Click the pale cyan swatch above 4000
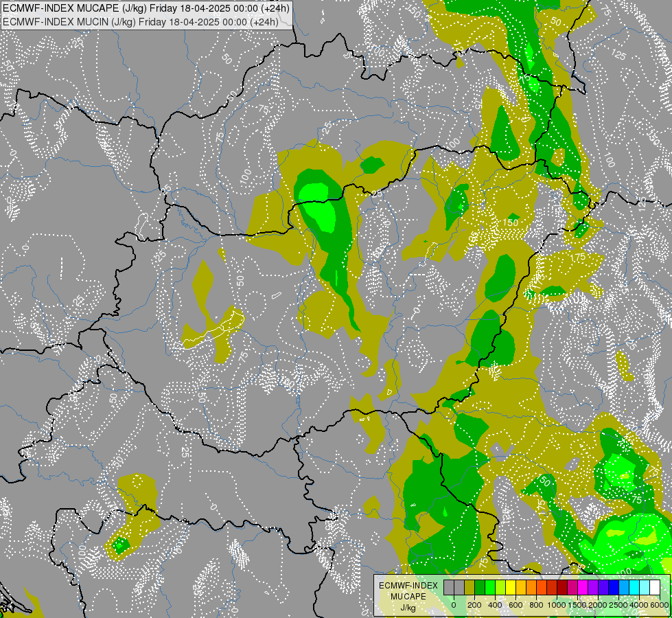This screenshot has height=618, width=672. [x=645, y=587]
